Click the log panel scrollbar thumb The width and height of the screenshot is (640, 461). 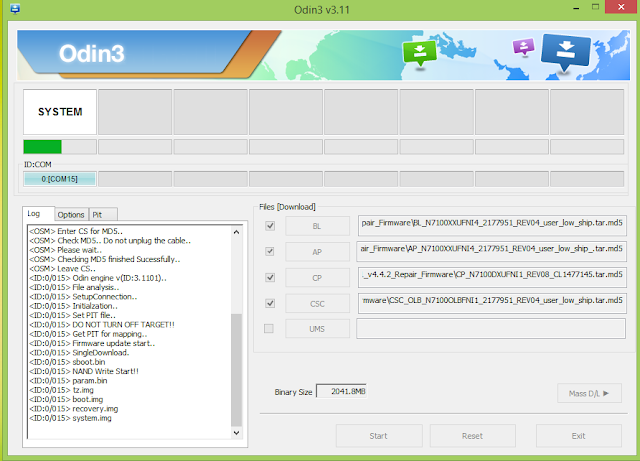point(236,370)
